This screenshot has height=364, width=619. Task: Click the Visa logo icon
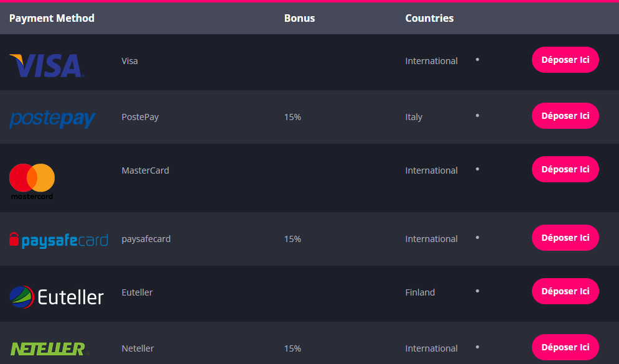click(x=47, y=65)
